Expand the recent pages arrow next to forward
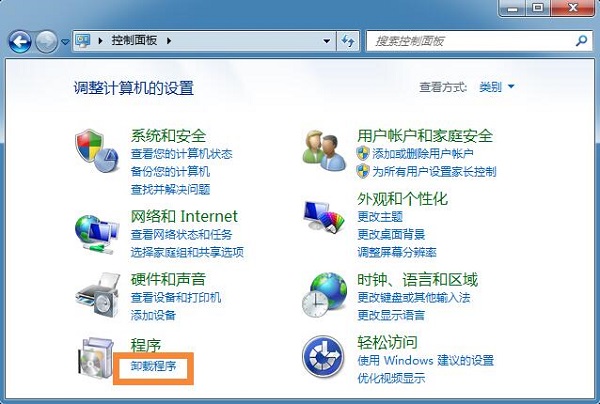Screen dimensions: 600x404 tap(65, 41)
